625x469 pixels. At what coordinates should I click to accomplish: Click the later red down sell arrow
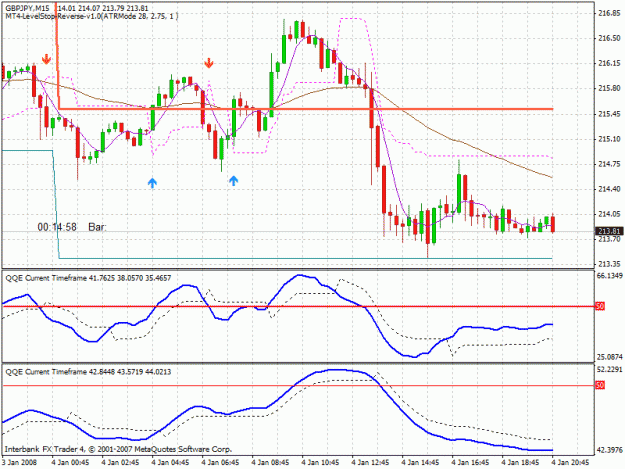[x=208, y=63]
